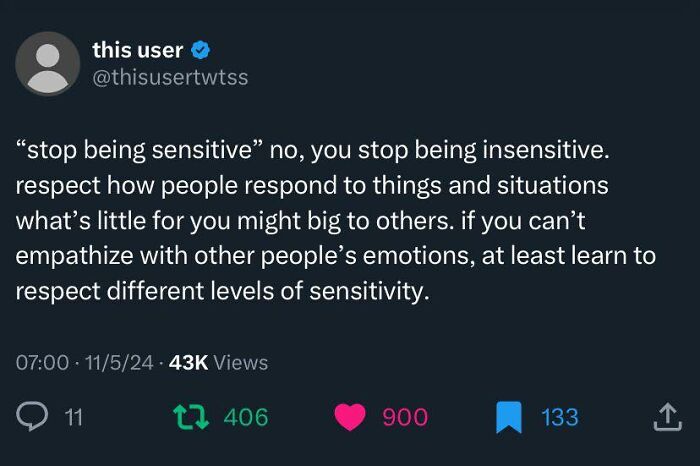Unlike the tweet via pink heart icon

(x=350, y=417)
